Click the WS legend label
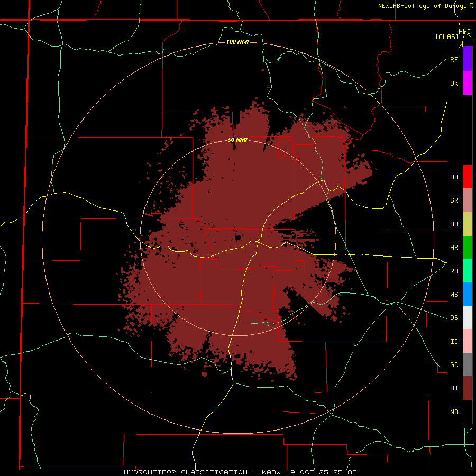Screen dimensions: 476x476 [454, 294]
